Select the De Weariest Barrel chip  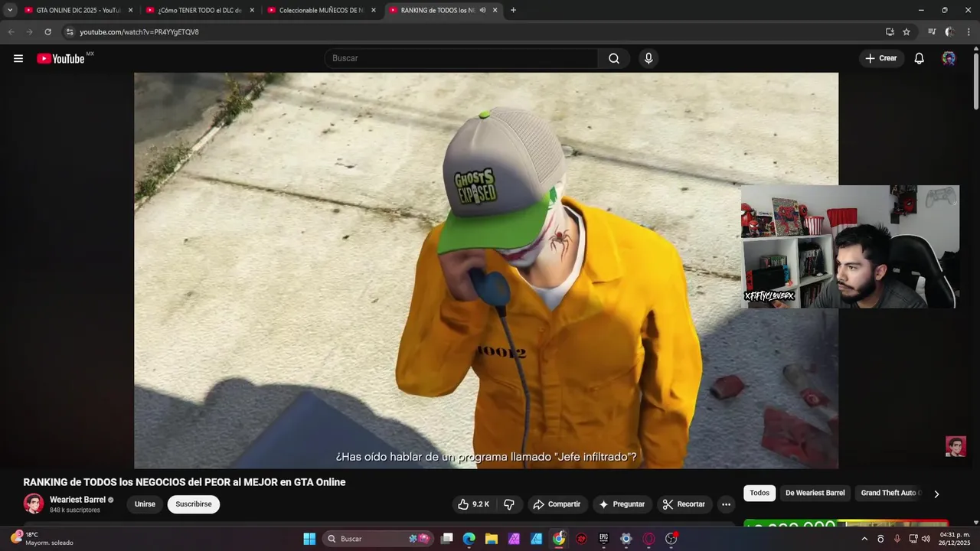pos(815,493)
